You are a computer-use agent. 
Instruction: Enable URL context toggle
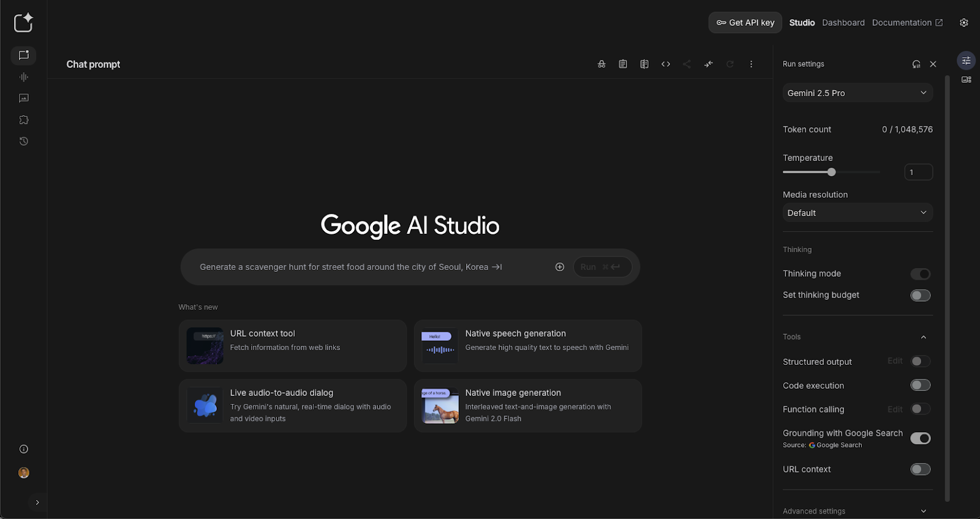pos(920,469)
